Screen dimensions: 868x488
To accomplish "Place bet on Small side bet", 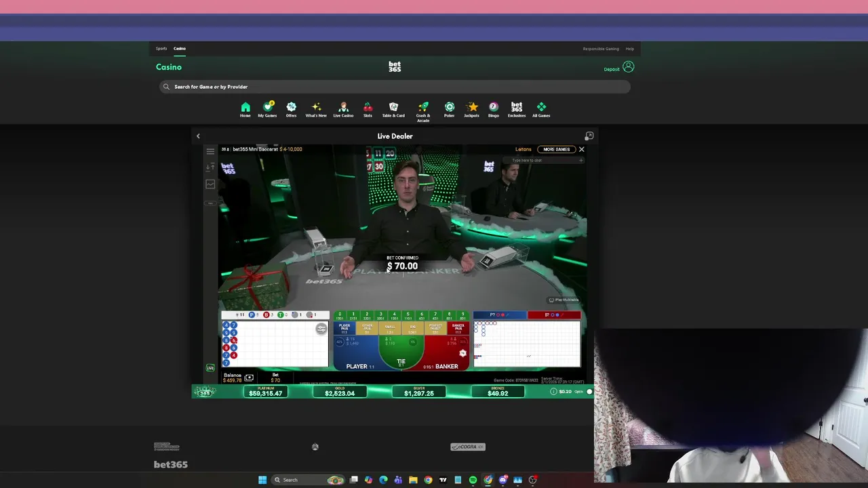I will point(390,329).
